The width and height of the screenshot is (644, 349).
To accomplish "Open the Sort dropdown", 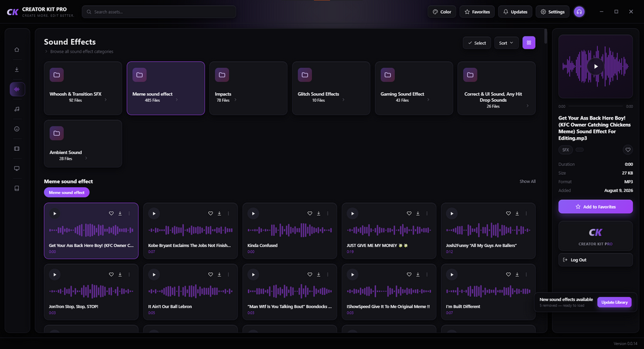I will pos(506,43).
